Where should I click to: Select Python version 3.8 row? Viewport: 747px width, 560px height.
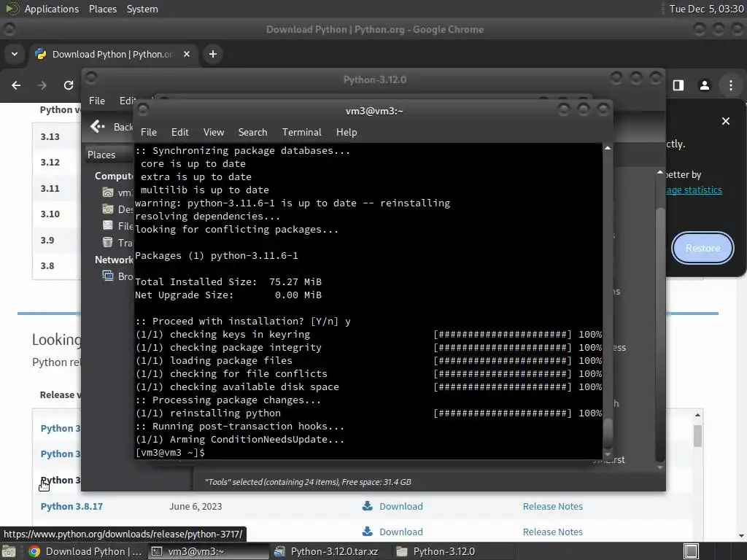click(x=57, y=265)
